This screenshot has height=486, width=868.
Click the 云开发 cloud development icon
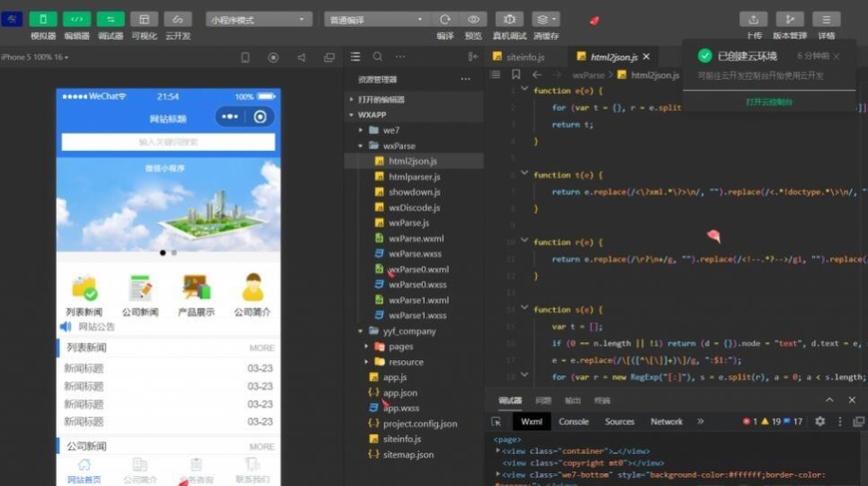[x=178, y=19]
